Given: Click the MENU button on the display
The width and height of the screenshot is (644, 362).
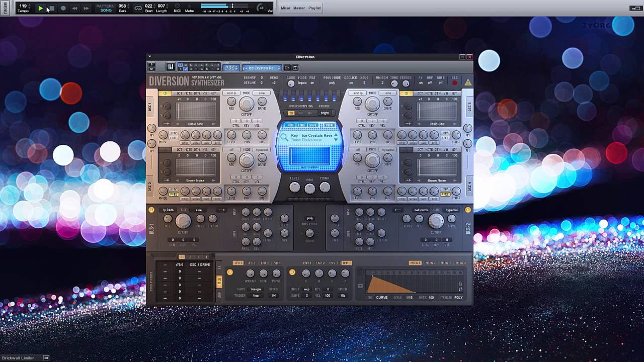Looking at the screenshot, I should click(330, 125).
